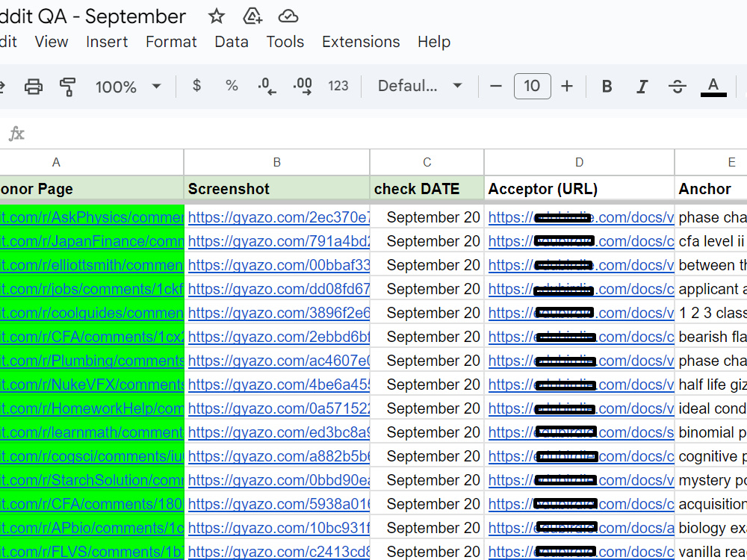Select date cell in elliottsmith row
The height and width of the screenshot is (560, 747).
pos(427,265)
